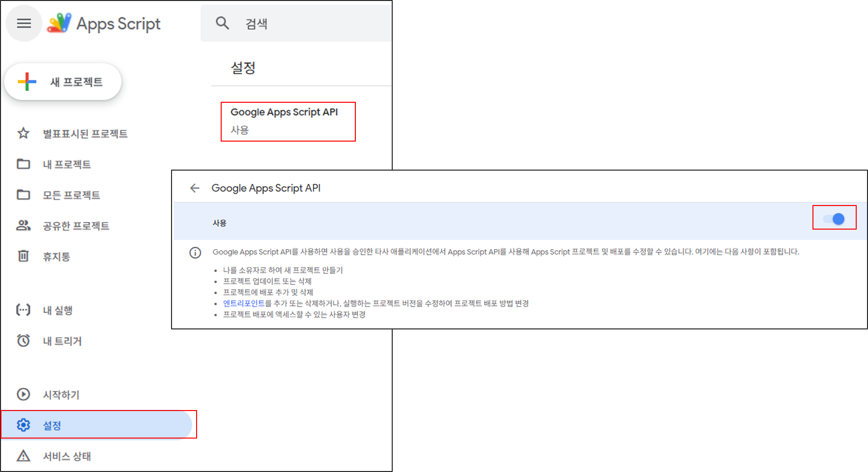
Task: Open the hamburger main menu
Action: coord(24,23)
